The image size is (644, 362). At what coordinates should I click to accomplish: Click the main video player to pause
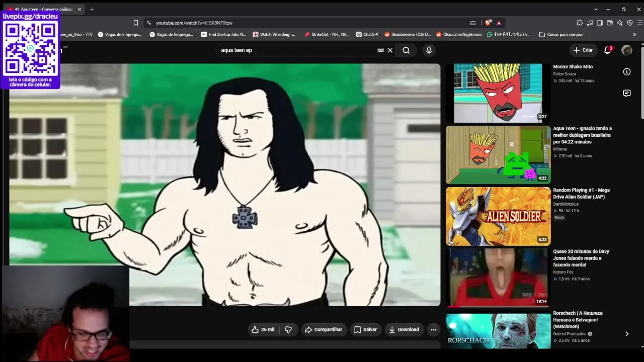225,185
